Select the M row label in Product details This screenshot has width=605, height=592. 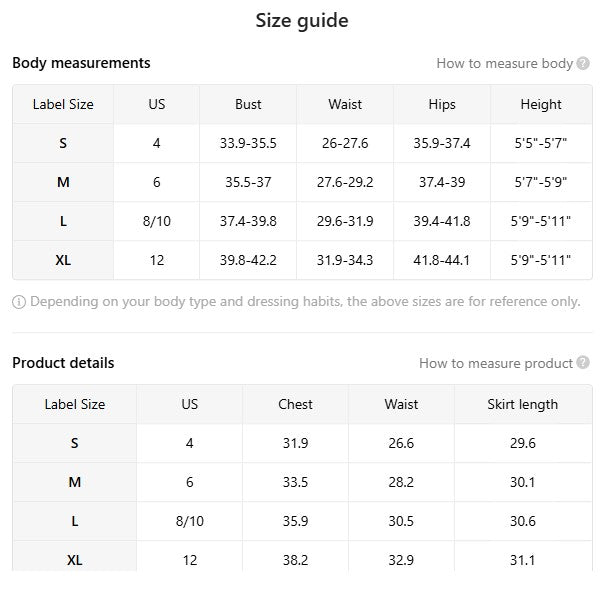coord(74,482)
